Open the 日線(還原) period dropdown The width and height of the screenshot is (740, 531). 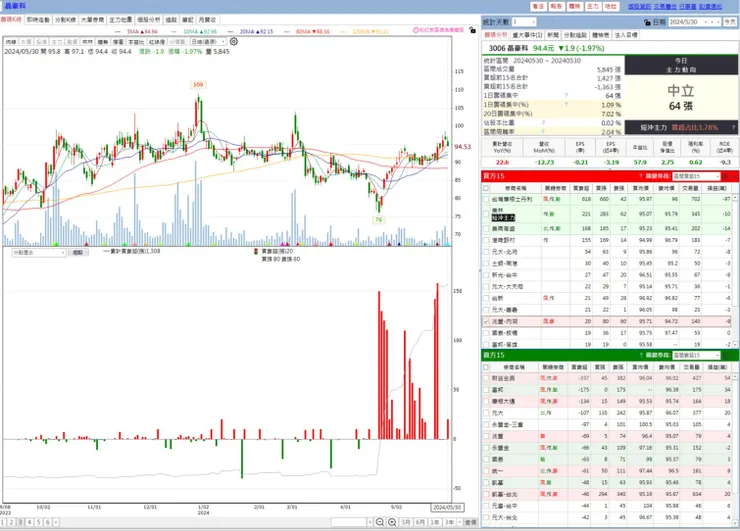click(x=208, y=42)
